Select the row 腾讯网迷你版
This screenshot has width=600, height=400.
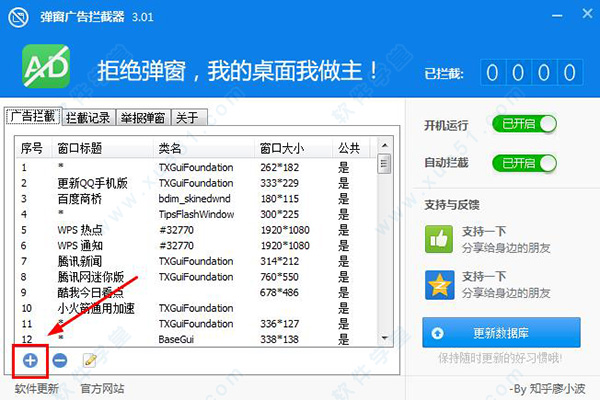[196, 277]
